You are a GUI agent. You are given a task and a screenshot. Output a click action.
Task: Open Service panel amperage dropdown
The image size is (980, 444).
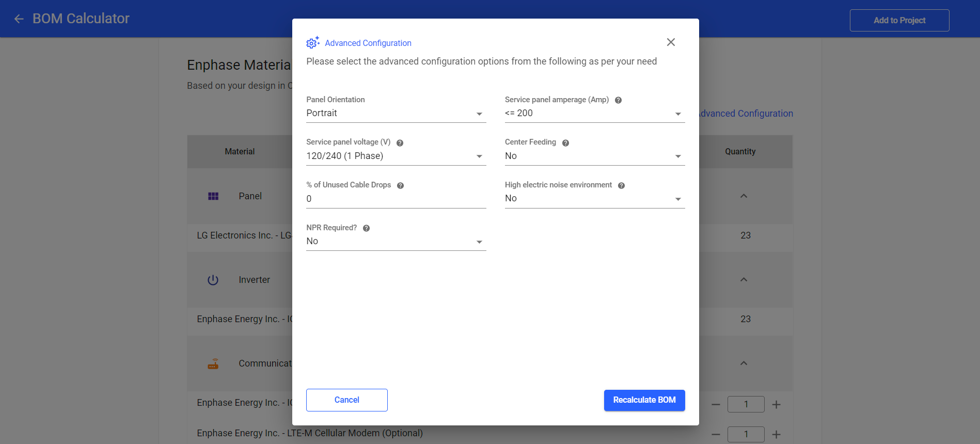pyautogui.click(x=594, y=114)
